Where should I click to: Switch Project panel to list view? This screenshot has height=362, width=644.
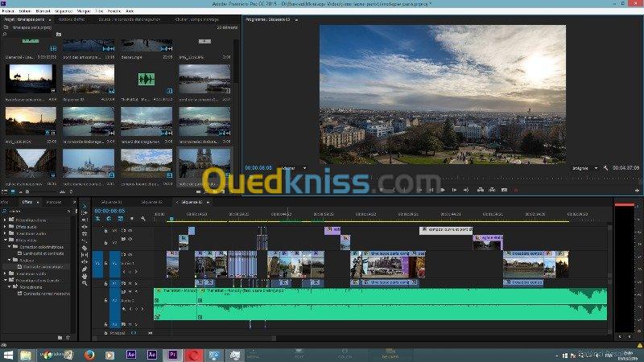[5, 191]
